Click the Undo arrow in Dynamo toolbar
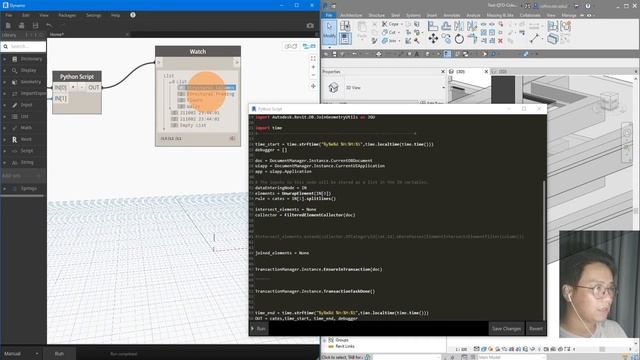This screenshot has height=360, width=640. (49, 26)
